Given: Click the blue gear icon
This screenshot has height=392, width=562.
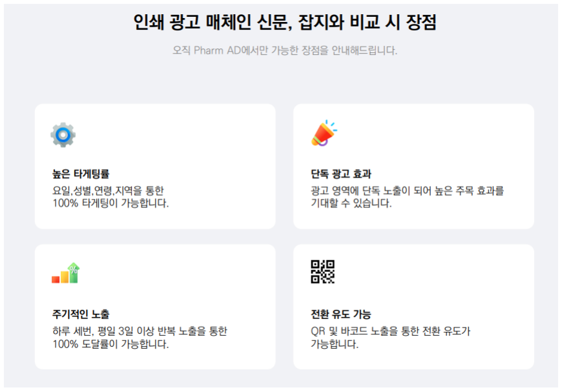Looking at the screenshot, I should 63,135.
